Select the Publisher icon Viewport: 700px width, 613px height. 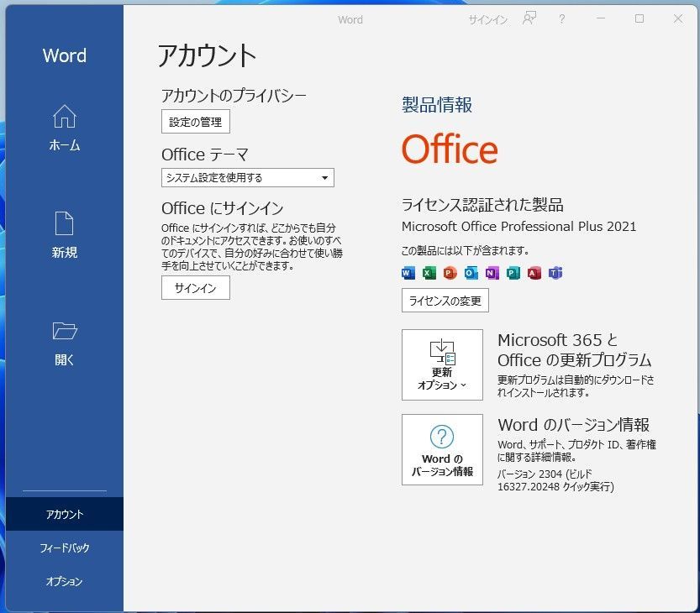point(514,273)
